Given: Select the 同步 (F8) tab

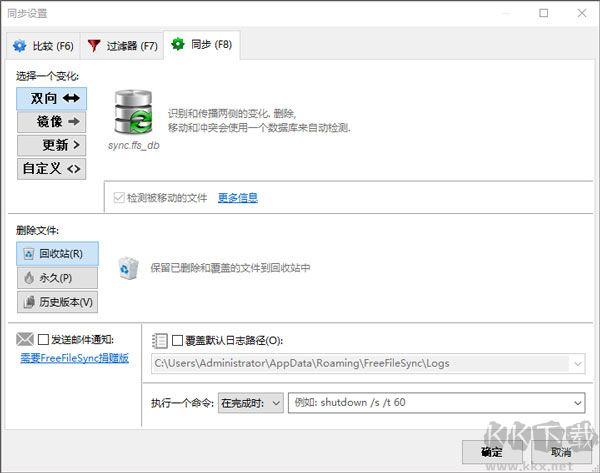Looking at the screenshot, I should pyautogui.click(x=202, y=45).
